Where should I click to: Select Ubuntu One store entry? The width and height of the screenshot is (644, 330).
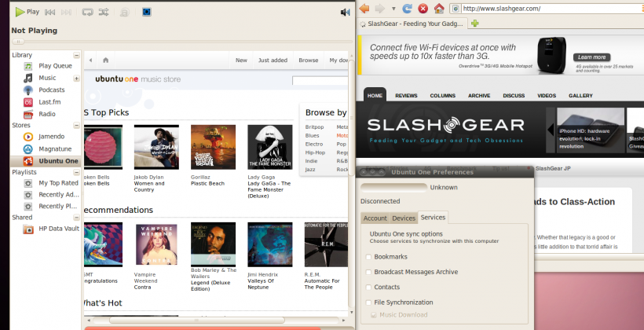(x=46, y=161)
